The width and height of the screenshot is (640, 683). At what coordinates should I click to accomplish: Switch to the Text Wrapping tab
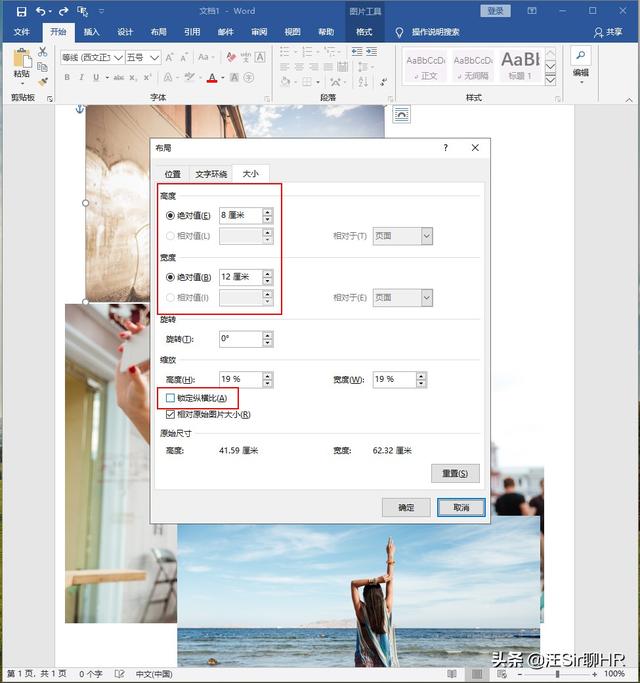(x=211, y=174)
